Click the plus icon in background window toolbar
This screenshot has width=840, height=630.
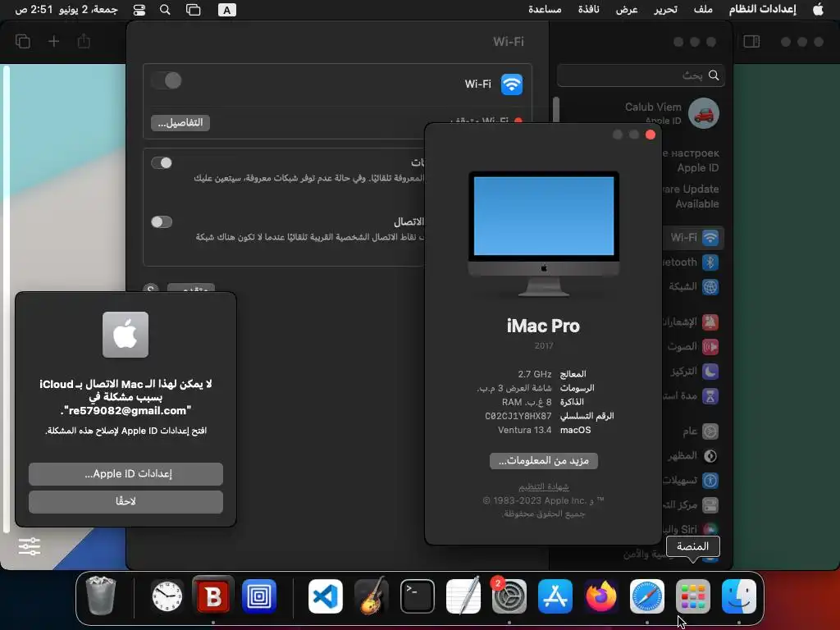pyautogui.click(x=53, y=41)
